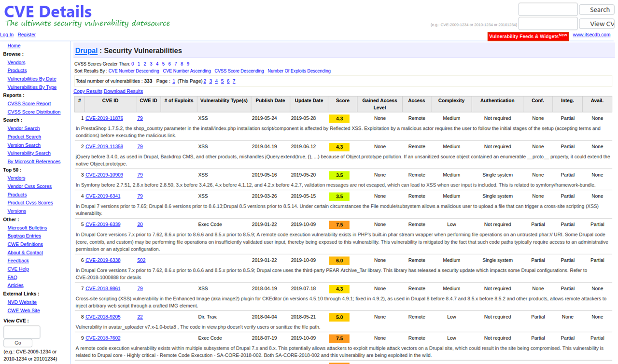Sort results by CVSS Score Descending
The image size is (618, 364).
[239, 71]
